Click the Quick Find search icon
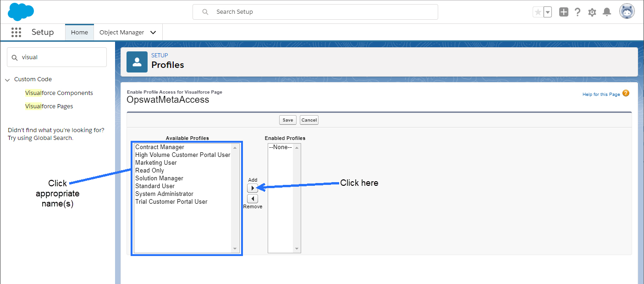 click(x=15, y=57)
